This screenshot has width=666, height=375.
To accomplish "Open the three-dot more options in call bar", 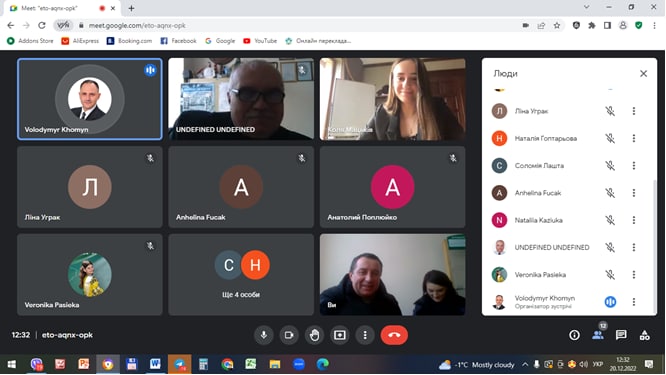I will 365,335.
